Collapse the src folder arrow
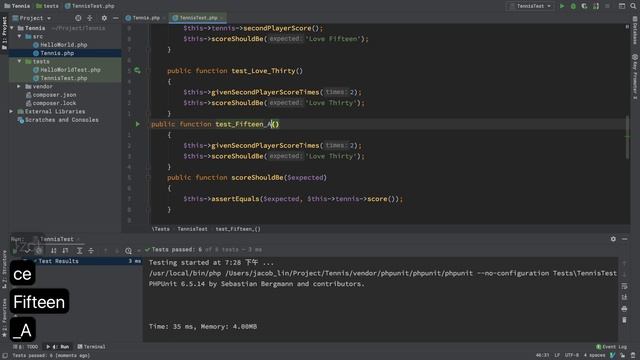The image size is (640, 360). 19,36
